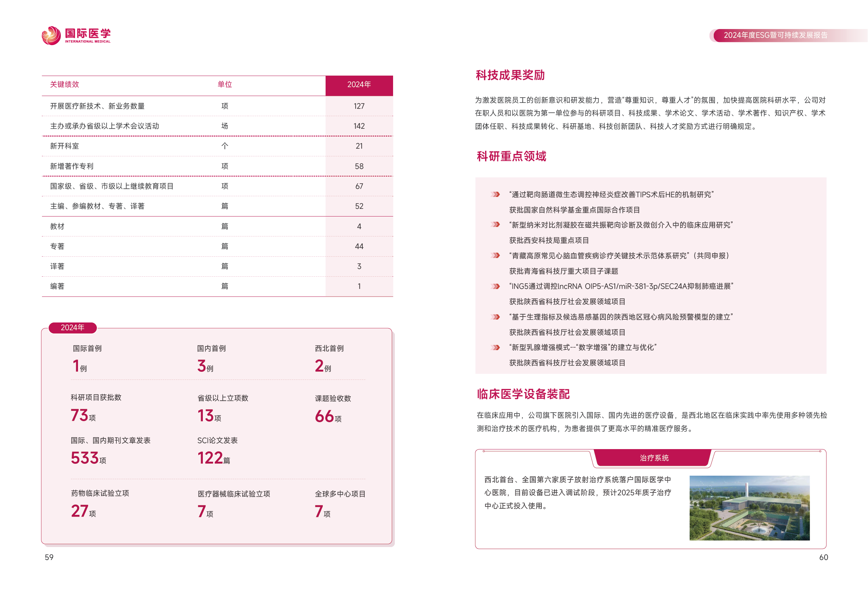Click the 科技成果奖励 section heading
This screenshot has height=589, width=868.
coord(510,75)
